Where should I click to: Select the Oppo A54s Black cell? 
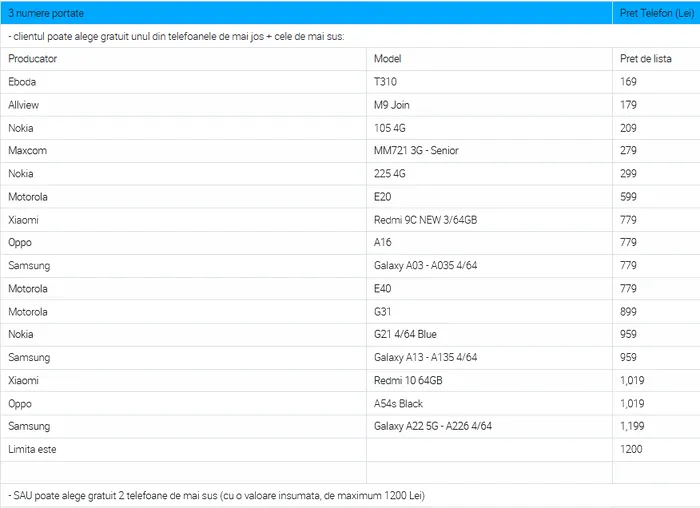tap(489, 404)
